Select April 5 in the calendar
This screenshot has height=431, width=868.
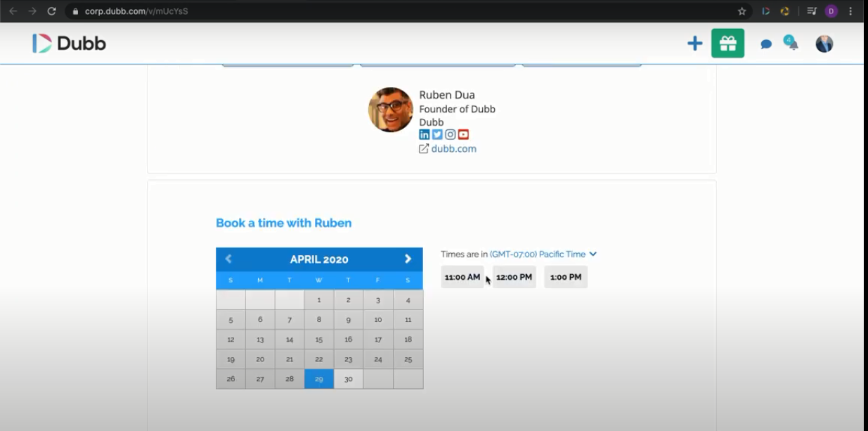click(x=231, y=320)
